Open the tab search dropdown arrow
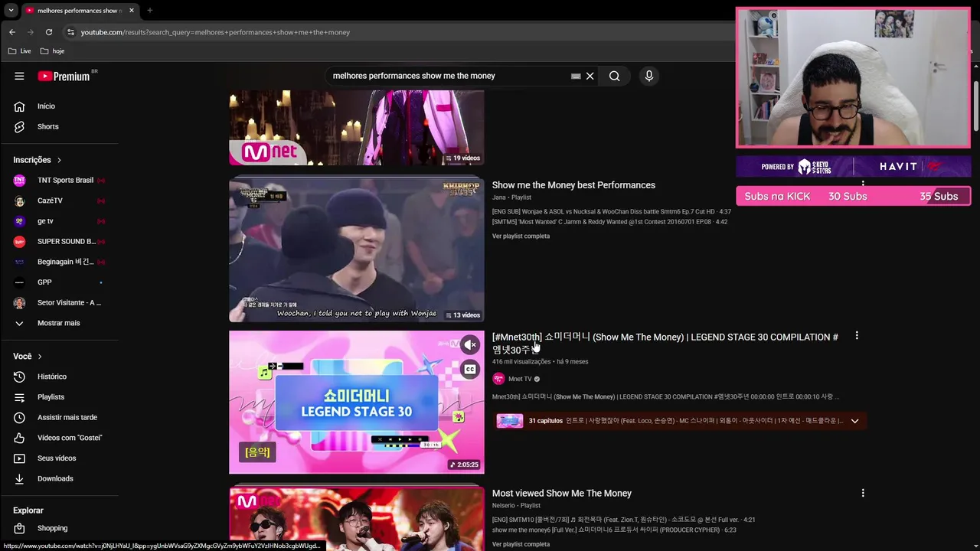 11,11
